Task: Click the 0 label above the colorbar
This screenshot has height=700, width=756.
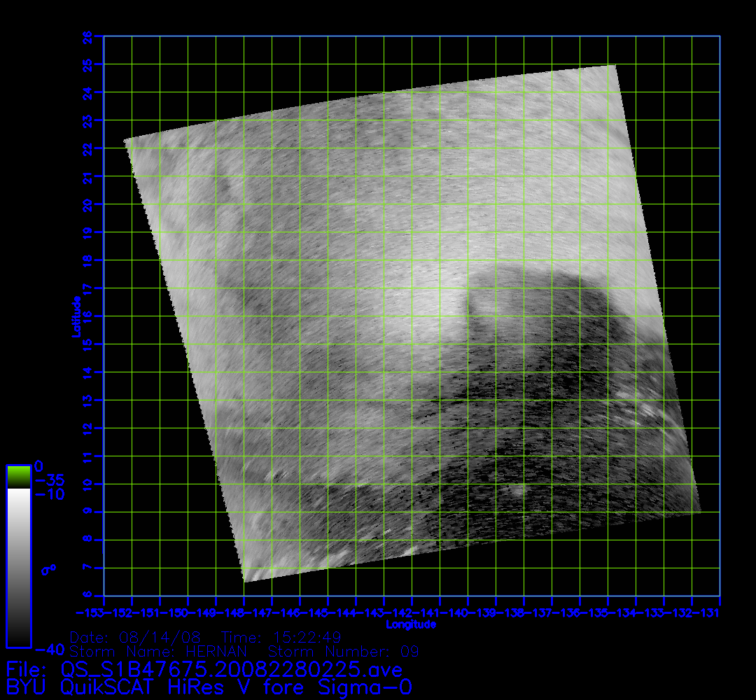Action: [39, 466]
